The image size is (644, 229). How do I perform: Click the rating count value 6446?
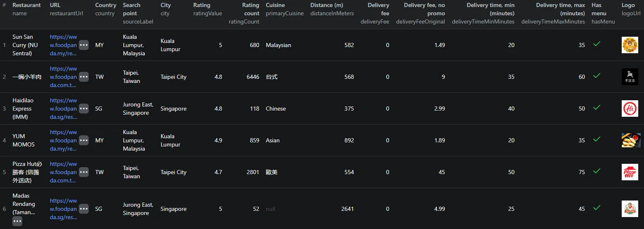253,77
